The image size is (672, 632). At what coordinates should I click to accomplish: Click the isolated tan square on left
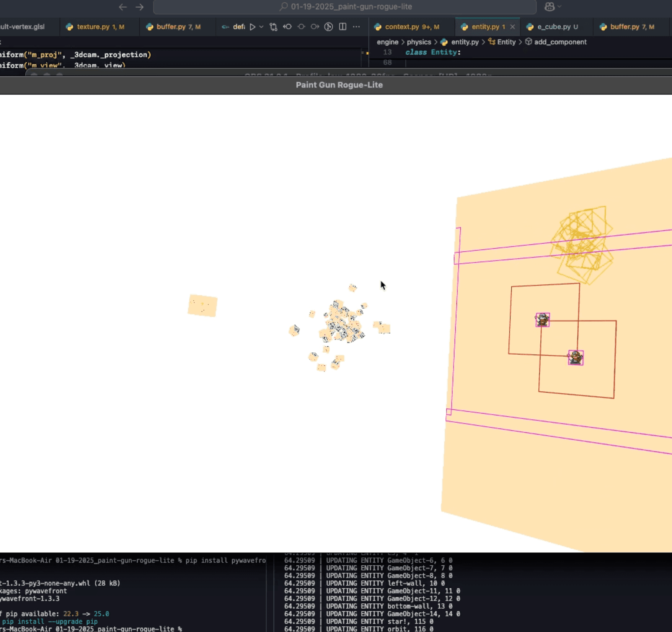[x=202, y=305]
